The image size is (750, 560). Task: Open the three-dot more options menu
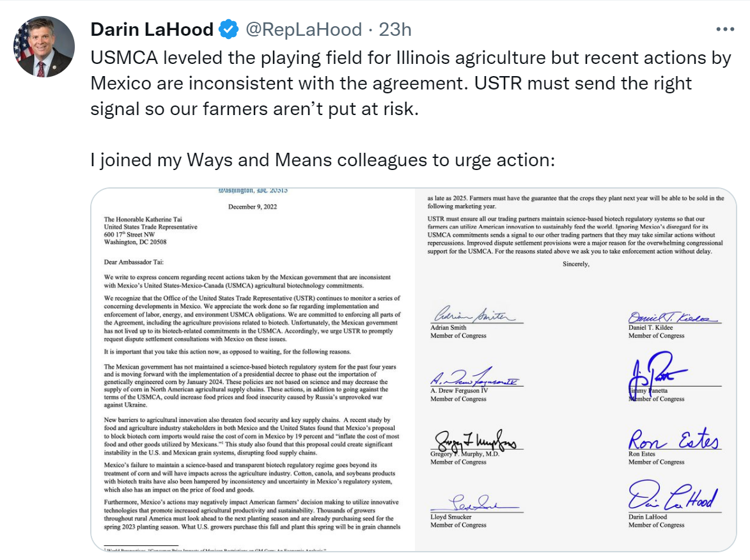coord(725,29)
